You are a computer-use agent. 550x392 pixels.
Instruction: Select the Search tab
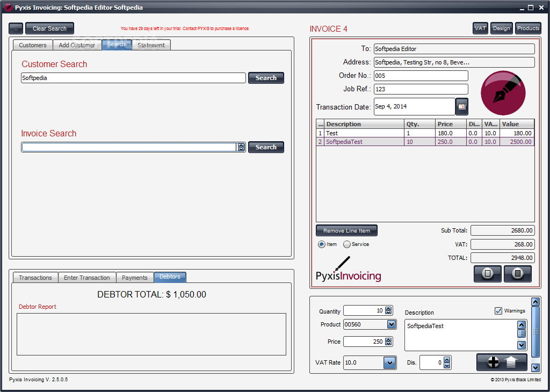click(117, 44)
